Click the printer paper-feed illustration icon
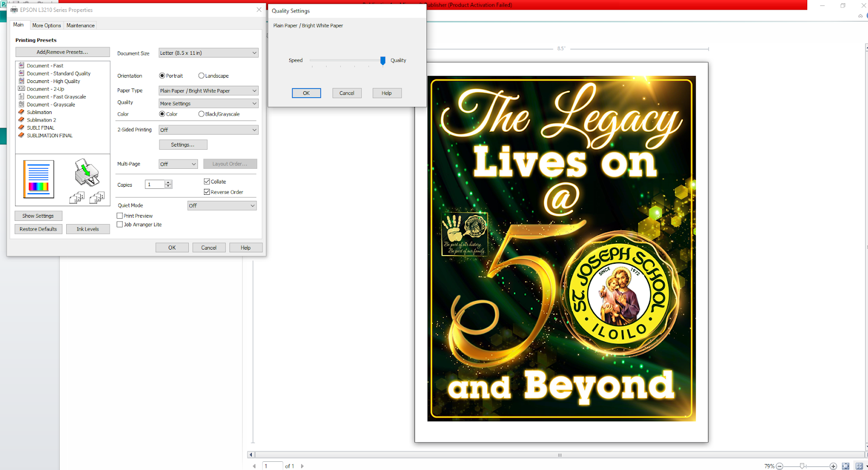Viewport: 868px width, 470px height. (x=87, y=172)
